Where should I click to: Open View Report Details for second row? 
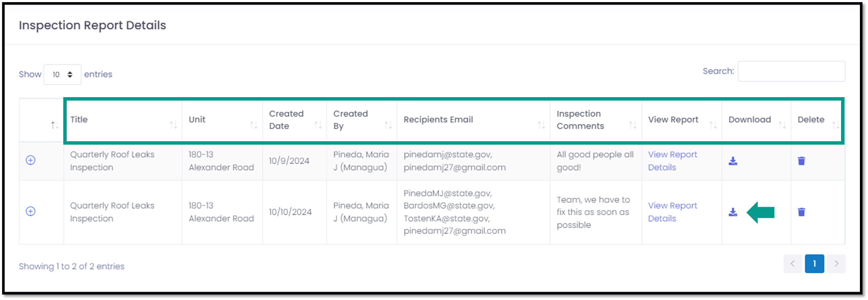(x=673, y=212)
